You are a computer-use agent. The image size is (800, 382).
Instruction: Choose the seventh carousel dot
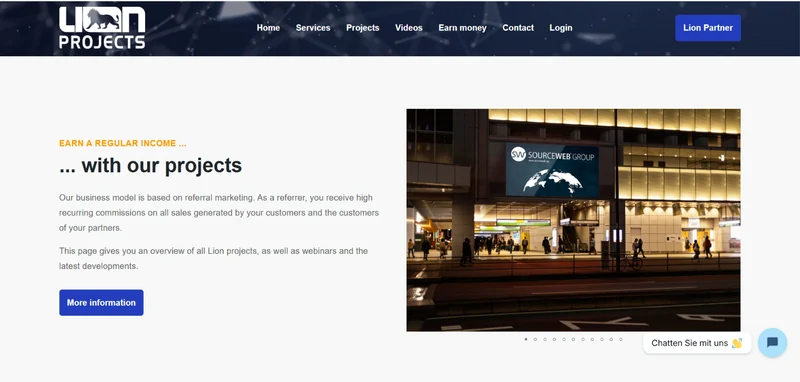583,339
